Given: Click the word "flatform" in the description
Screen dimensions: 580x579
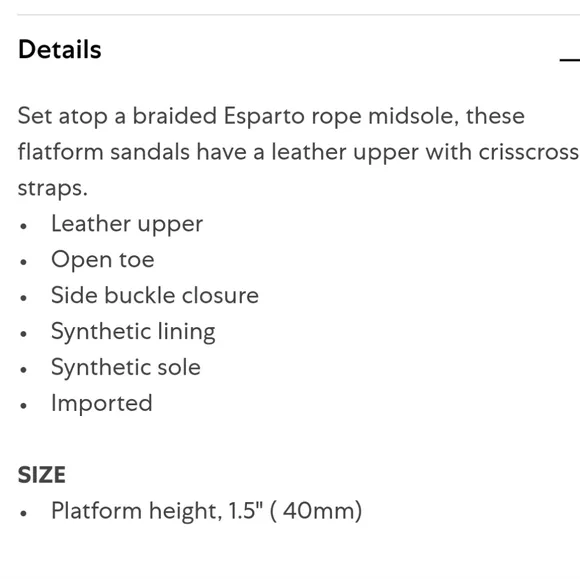Looking at the screenshot, I should (61, 152).
